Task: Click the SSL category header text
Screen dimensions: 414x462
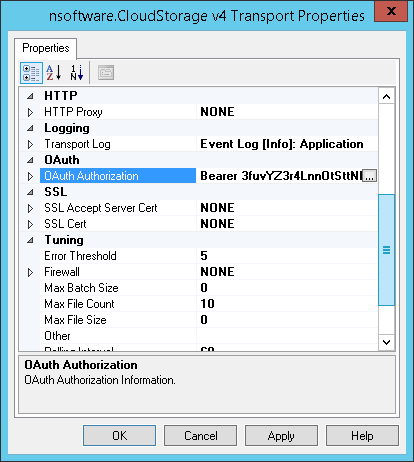Action: point(56,192)
